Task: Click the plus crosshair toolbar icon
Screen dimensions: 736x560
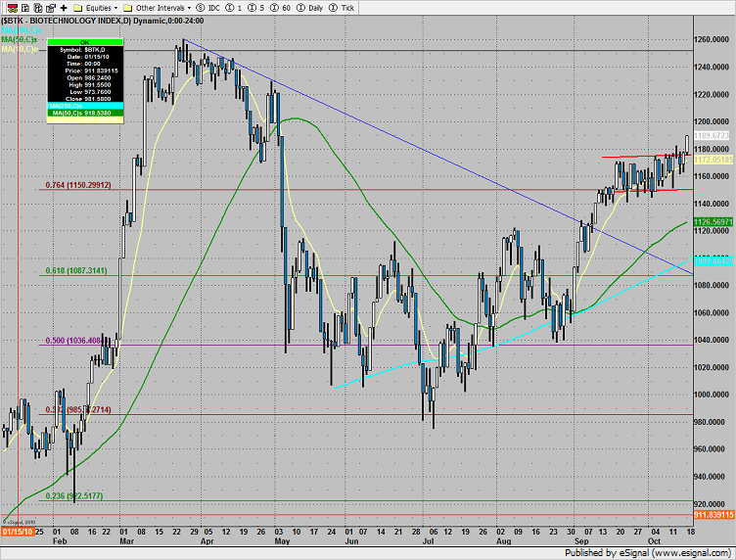Action: point(64,8)
